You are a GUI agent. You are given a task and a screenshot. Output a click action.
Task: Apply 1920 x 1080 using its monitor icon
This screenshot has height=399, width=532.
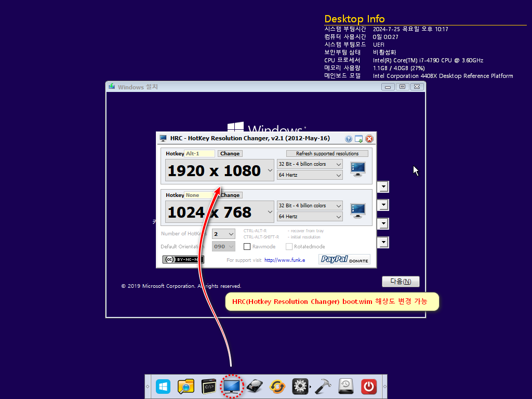click(358, 169)
